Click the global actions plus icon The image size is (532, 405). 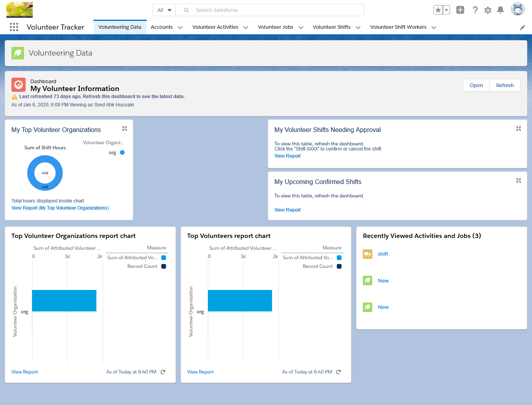(460, 10)
